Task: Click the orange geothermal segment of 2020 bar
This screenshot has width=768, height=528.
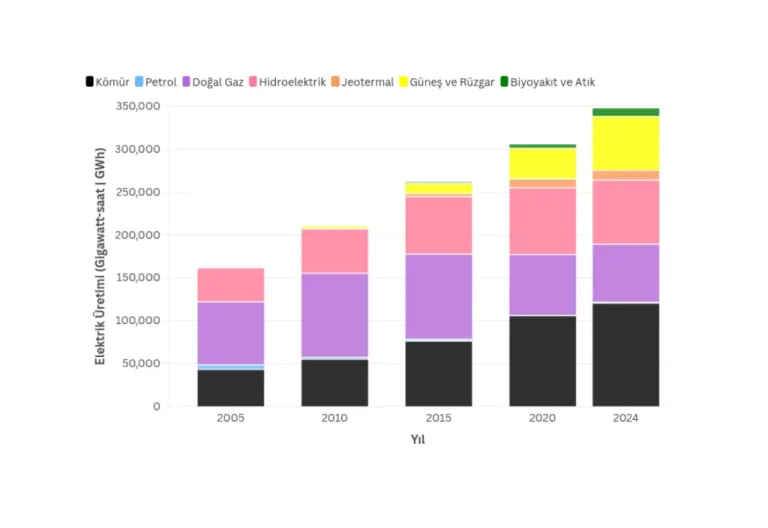Action: 543,183
